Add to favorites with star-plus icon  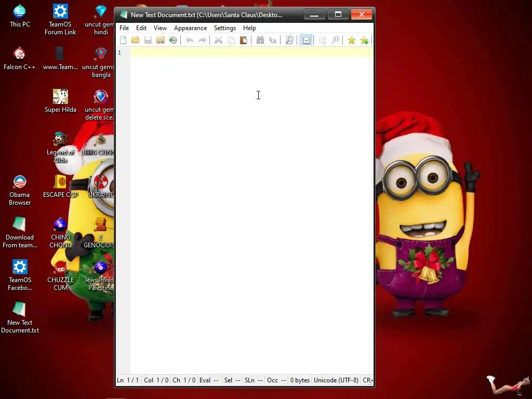364,40
